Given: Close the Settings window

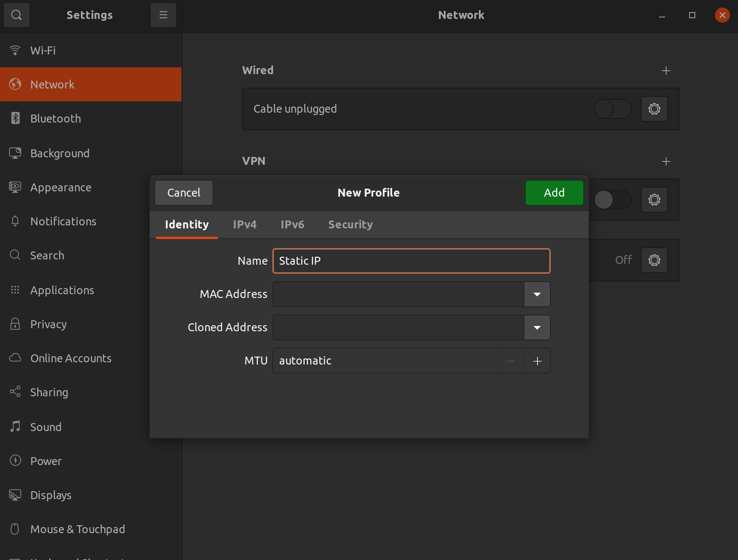Looking at the screenshot, I should pos(722,15).
